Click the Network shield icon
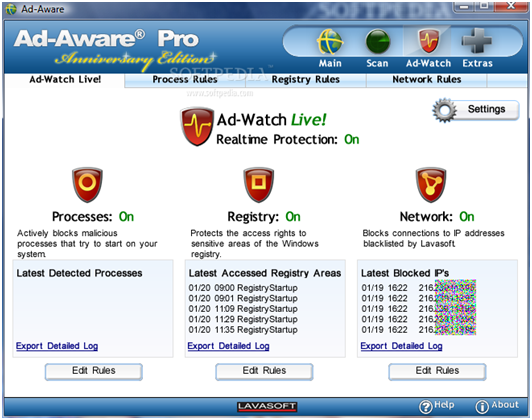Viewport: 532px width, 420px height. click(x=431, y=185)
